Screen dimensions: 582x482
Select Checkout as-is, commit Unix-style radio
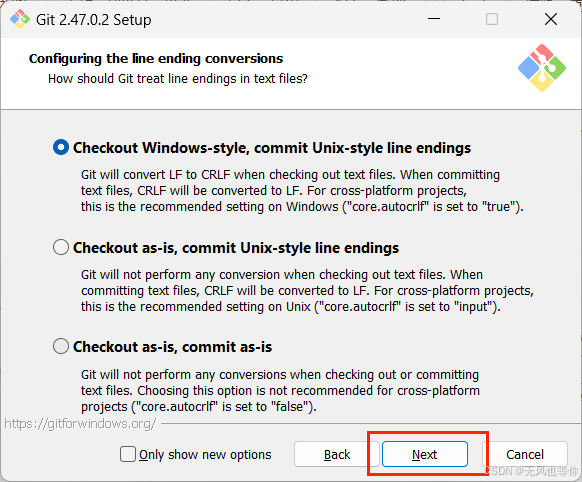61,247
